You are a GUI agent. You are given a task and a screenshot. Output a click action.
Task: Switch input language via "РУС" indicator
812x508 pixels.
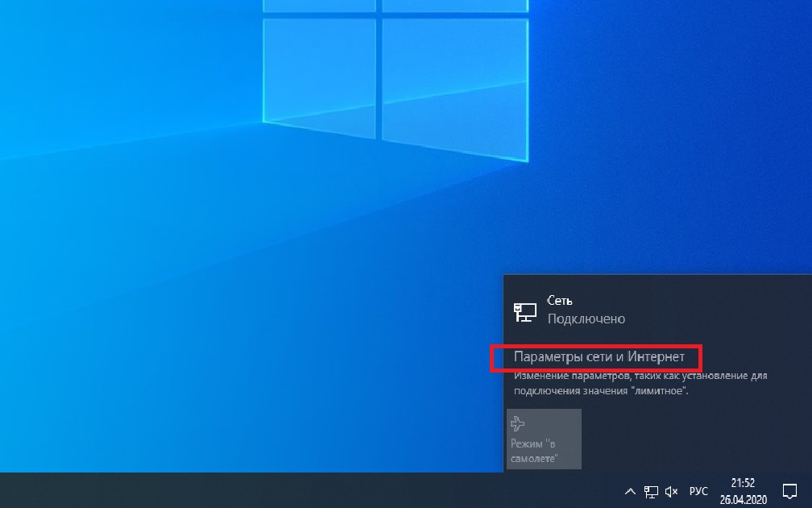(698, 491)
